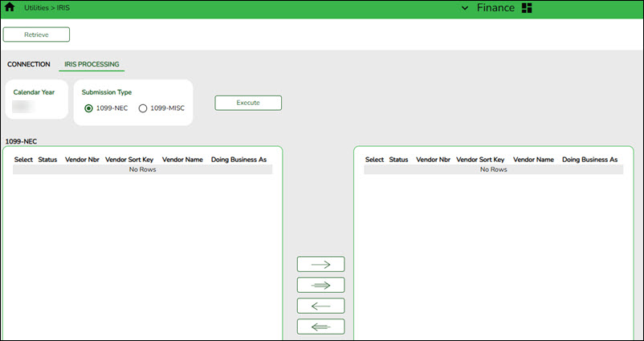Click Vendor Nbr header in left table
This screenshot has width=644, height=341.
(x=81, y=160)
